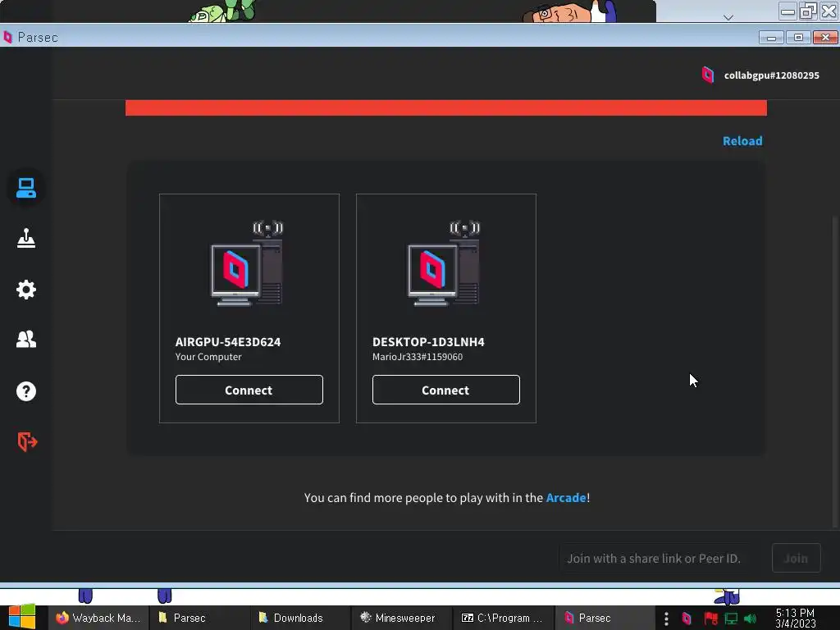This screenshot has height=630, width=840.
Task: Click the taskbar clock 5:13 PM
Action: (795, 618)
